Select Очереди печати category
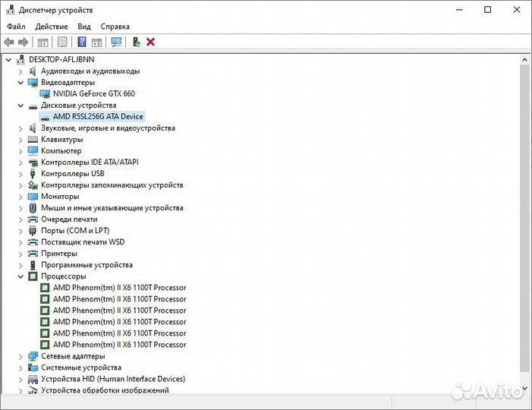The width and height of the screenshot is (532, 410). (x=69, y=219)
